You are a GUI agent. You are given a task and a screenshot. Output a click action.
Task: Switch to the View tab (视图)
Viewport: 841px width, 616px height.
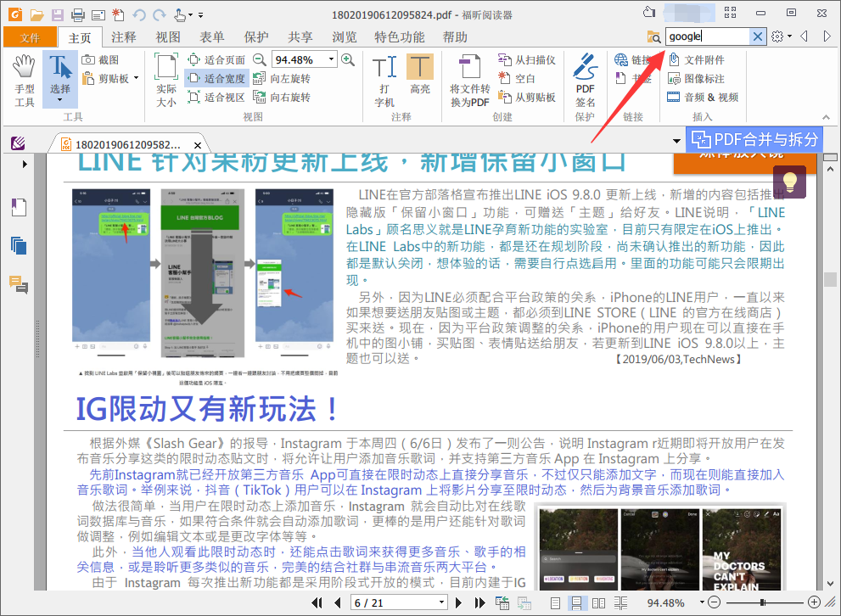(168, 37)
